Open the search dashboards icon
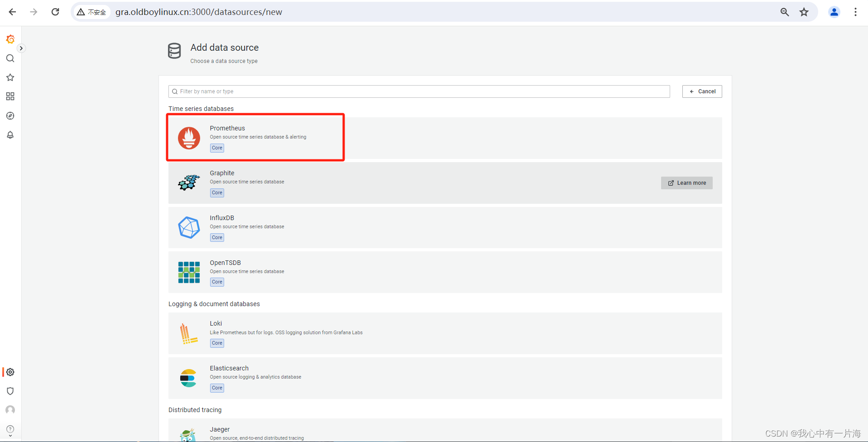The height and width of the screenshot is (442, 868). tap(10, 58)
